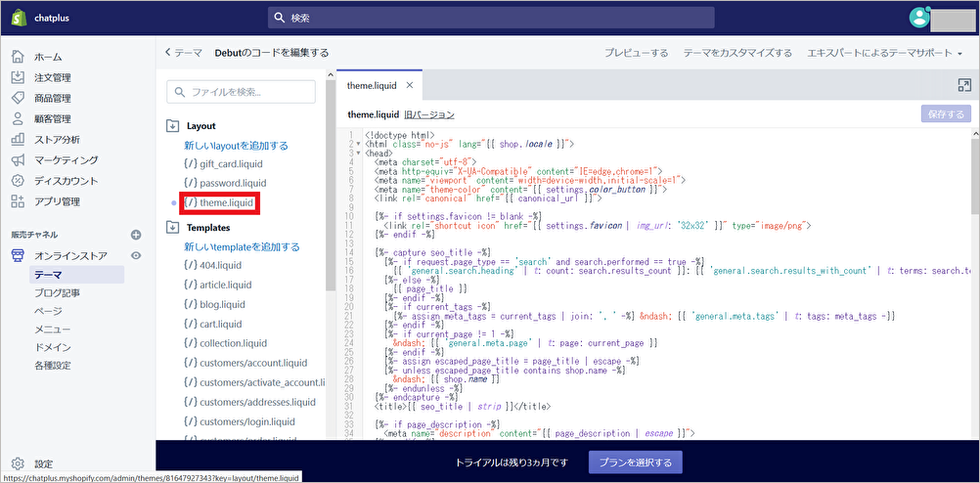
Task: Close the theme.liquid tab
Action: coord(410,86)
